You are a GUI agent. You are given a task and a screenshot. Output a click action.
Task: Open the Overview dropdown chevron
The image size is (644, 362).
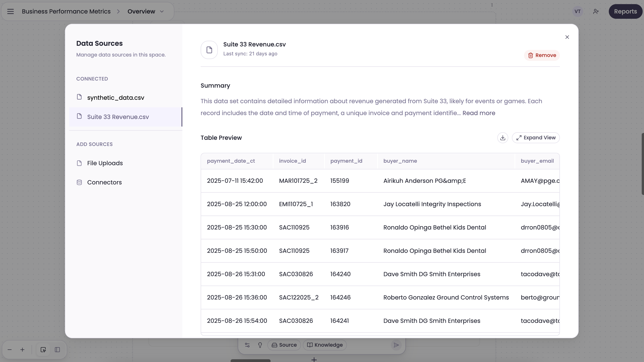162,11
